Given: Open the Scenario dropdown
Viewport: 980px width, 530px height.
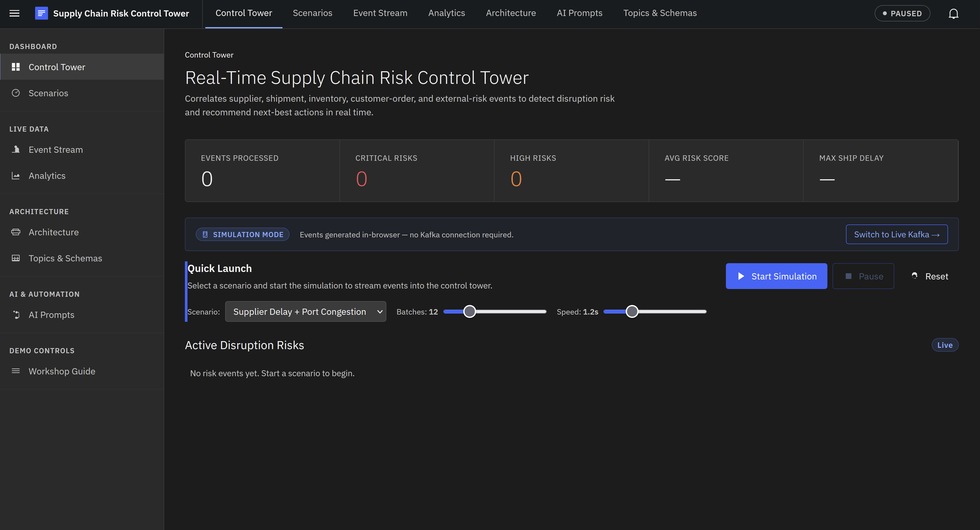Looking at the screenshot, I should tap(305, 311).
